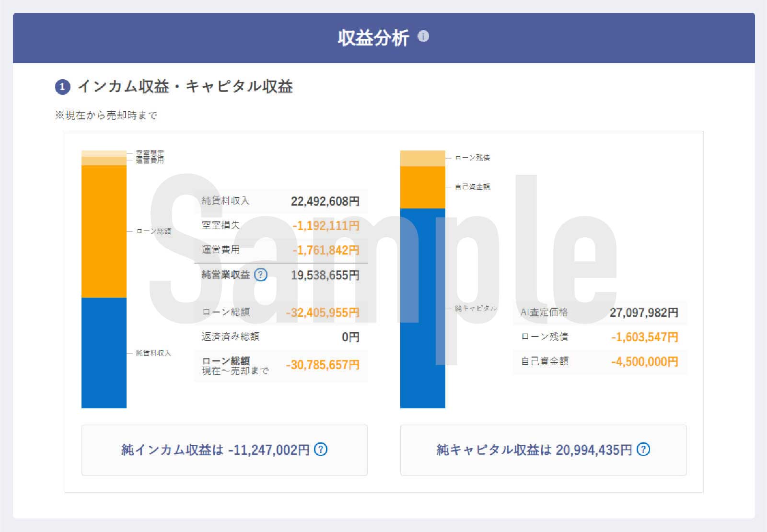The height and width of the screenshot is (532, 767).
Task: Click the -4,500,000円 自己資金額 table value
Action: pyautogui.click(x=644, y=361)
